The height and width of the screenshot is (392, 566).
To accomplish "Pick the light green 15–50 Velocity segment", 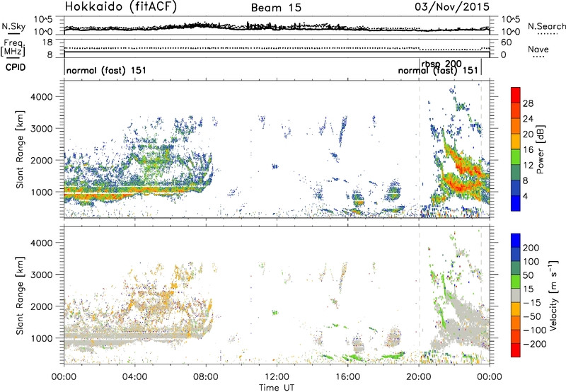I will pyautogui.click(x=516, y=282).
